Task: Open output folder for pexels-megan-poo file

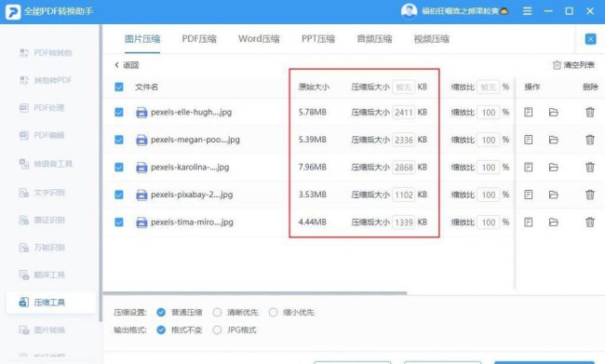Action: tap(553, 140)
